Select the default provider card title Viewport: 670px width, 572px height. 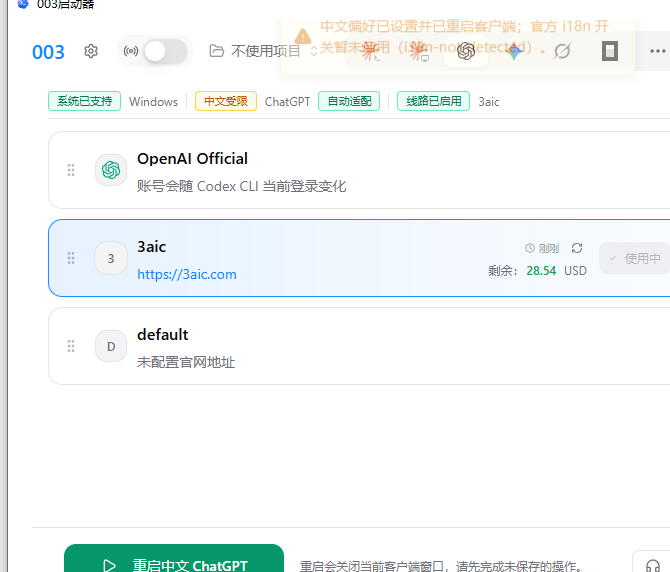click(162, 335)
